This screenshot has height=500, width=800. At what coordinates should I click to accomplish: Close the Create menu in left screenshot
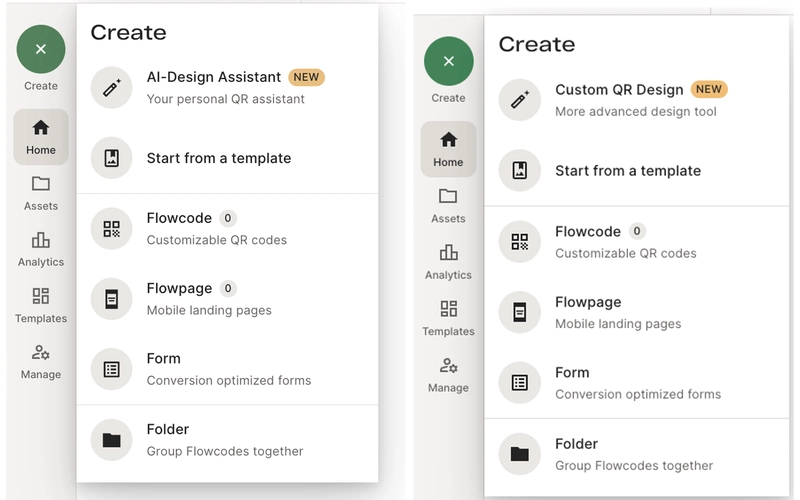click(41, 49)
